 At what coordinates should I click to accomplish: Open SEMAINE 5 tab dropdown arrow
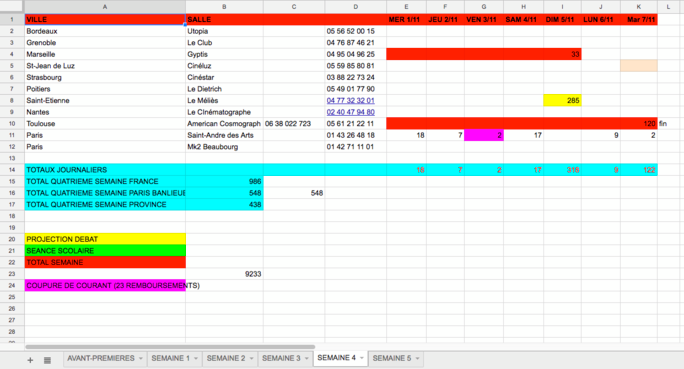(417, 359)
